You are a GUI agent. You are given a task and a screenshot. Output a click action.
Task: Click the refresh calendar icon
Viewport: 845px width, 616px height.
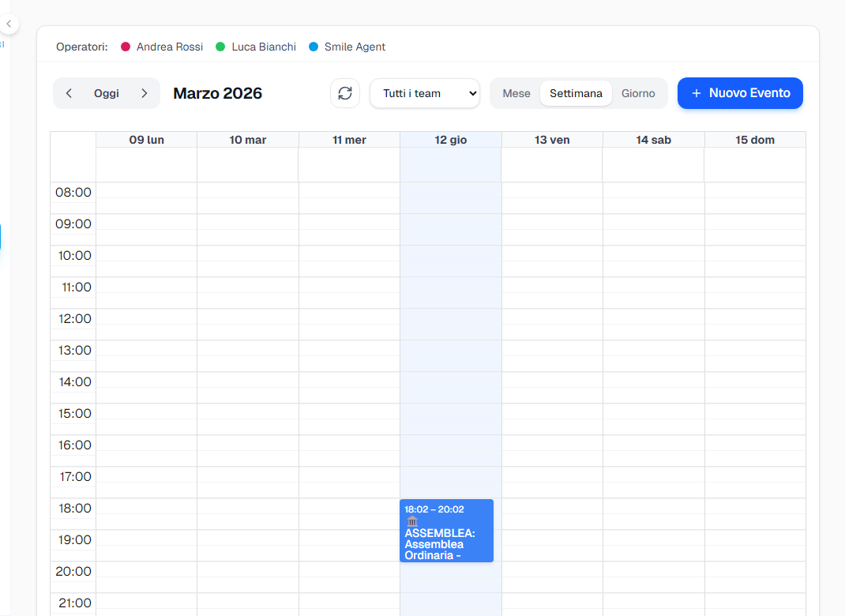pyautogui.click(x=345, y=93)
